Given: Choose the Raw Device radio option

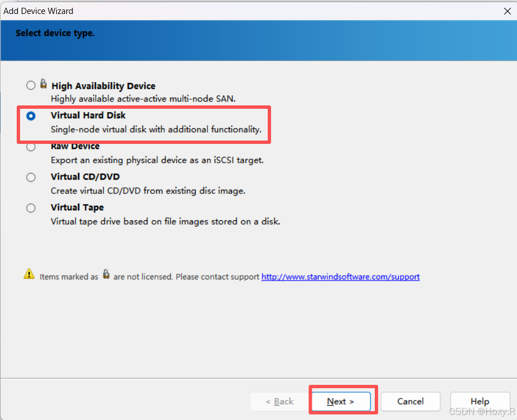Looking at the screenshot, I should (x=31, y=147).
